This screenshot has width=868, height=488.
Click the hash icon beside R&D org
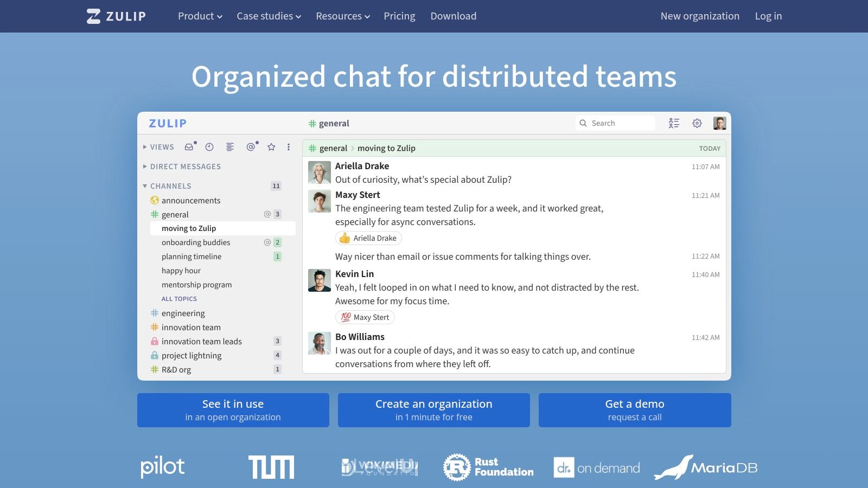155,370
